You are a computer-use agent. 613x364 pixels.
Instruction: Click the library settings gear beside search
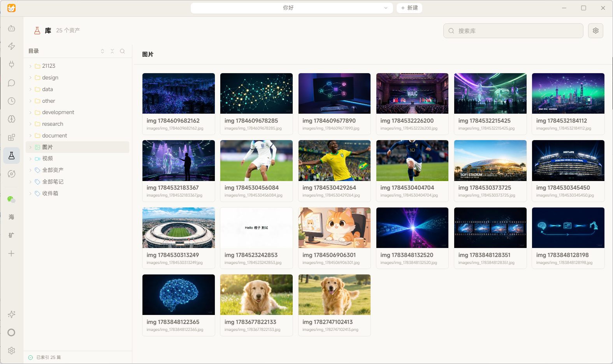coord(595,31)
